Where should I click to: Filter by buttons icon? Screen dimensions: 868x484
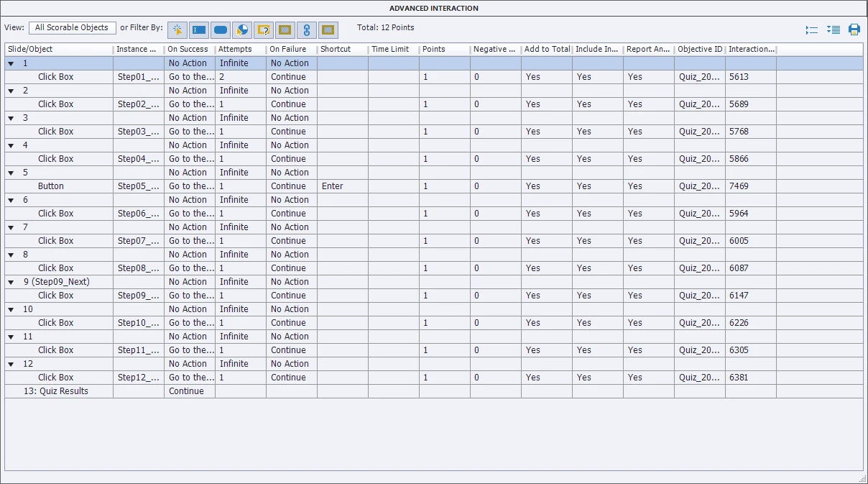coord(221,29)
